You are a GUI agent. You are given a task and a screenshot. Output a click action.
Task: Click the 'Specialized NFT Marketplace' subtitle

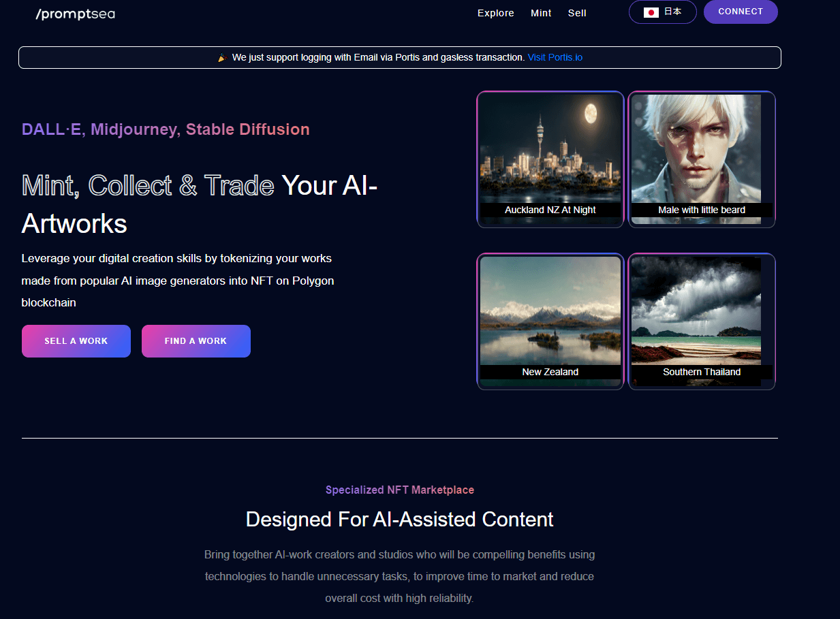point(399,490)
